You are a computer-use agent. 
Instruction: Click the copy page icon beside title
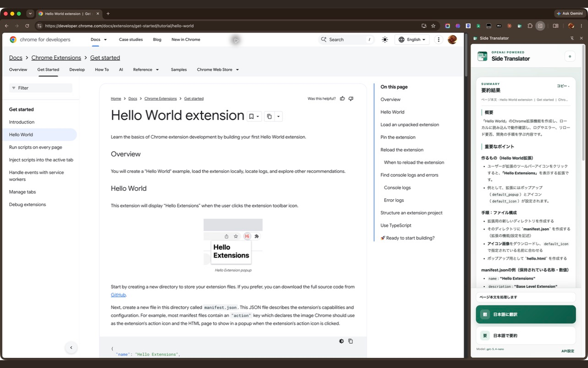click(270, 116)
